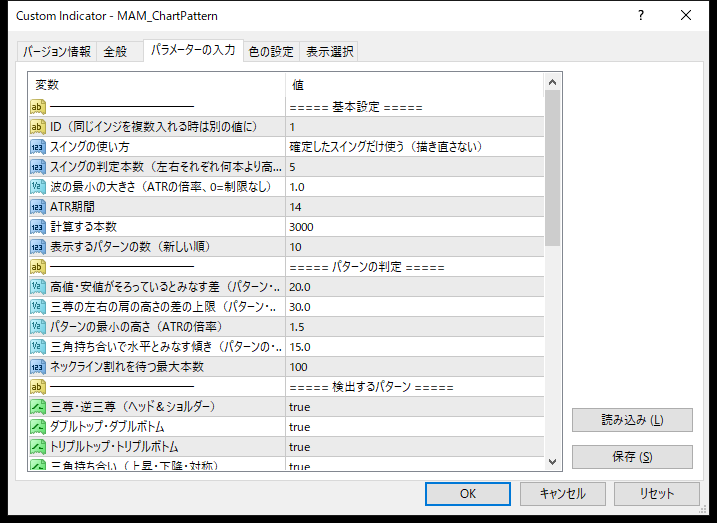Click the 読み込み (L) button
The height and width of the screenshot is (523, 717).
coord(632,420)
